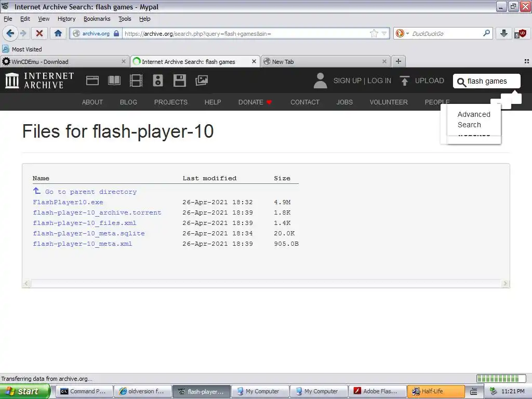Image resolution: width=532 pixels, height=399 pixels.
Task: Open the VOLUNTEER nav link
Action: (389, 102)
